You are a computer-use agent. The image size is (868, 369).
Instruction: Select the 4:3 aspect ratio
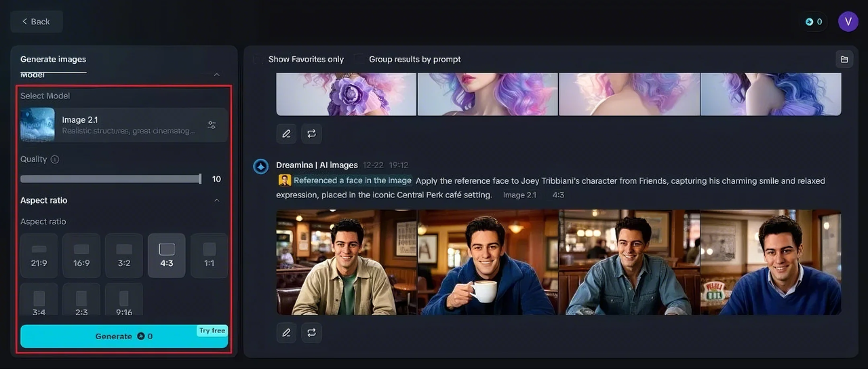click(x=167, y=256)
